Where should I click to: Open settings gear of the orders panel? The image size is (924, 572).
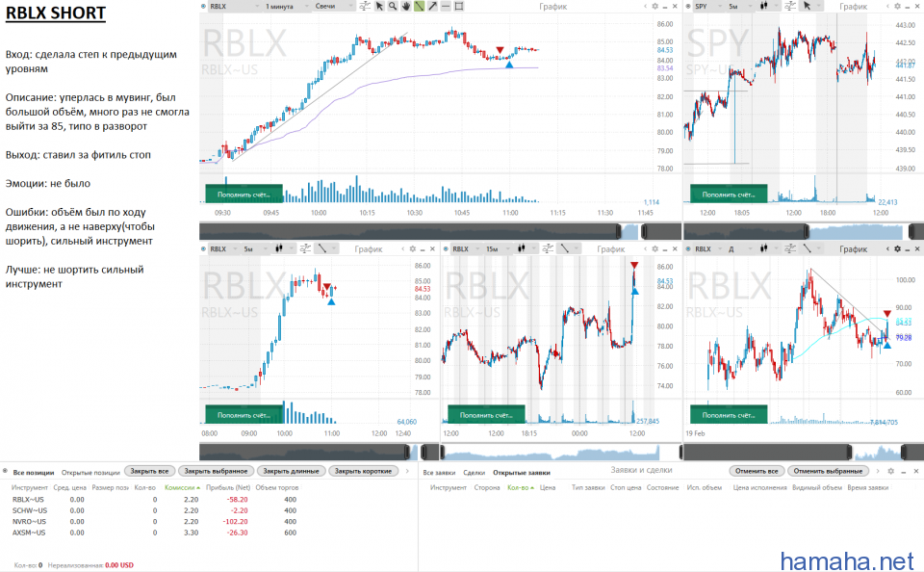coord(891,471)
